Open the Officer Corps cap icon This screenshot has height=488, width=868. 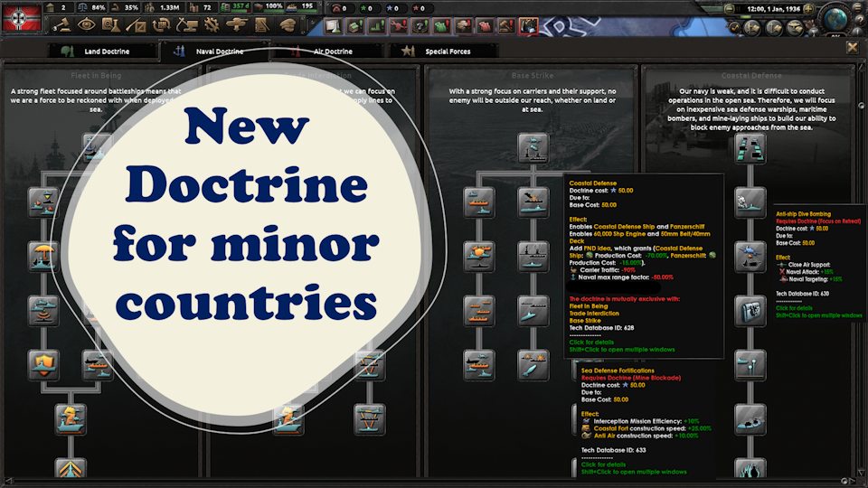[288, 25]
